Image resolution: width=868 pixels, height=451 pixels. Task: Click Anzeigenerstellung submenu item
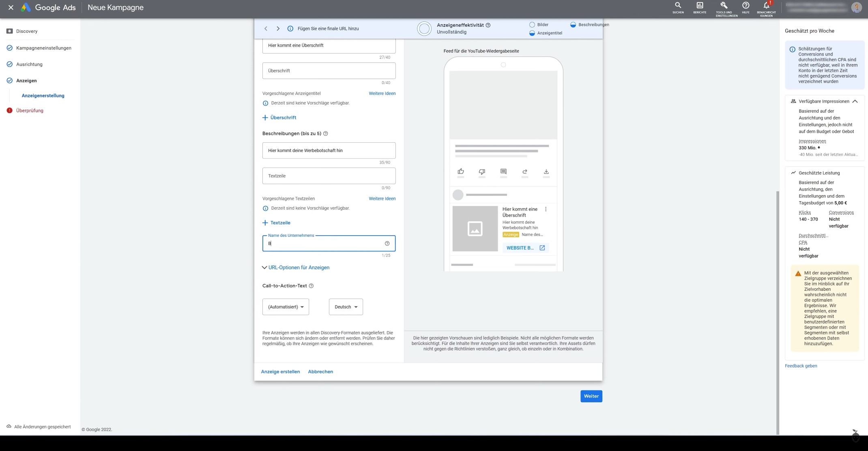[x=43, y=95]
